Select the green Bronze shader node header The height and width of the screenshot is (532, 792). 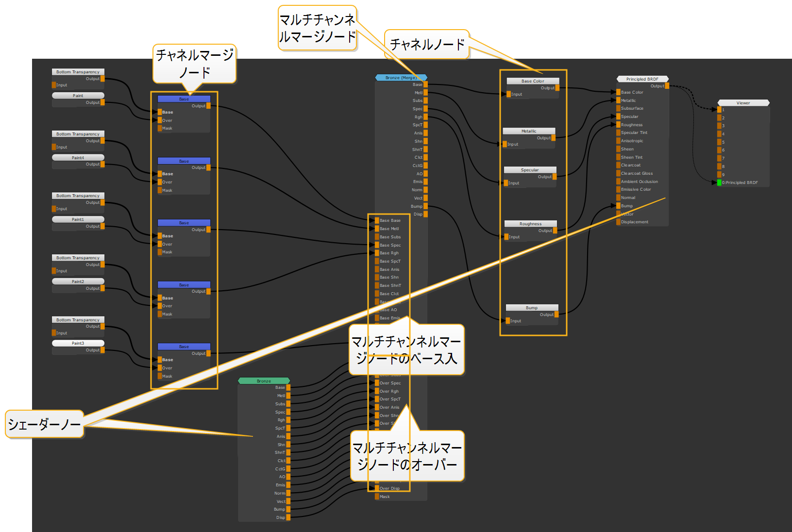point(264,381)
